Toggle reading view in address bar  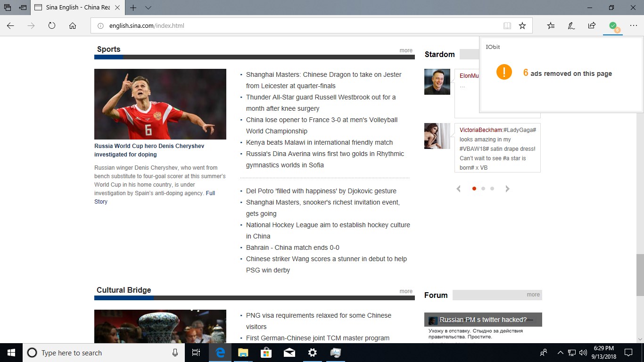(x=507, y=26)
